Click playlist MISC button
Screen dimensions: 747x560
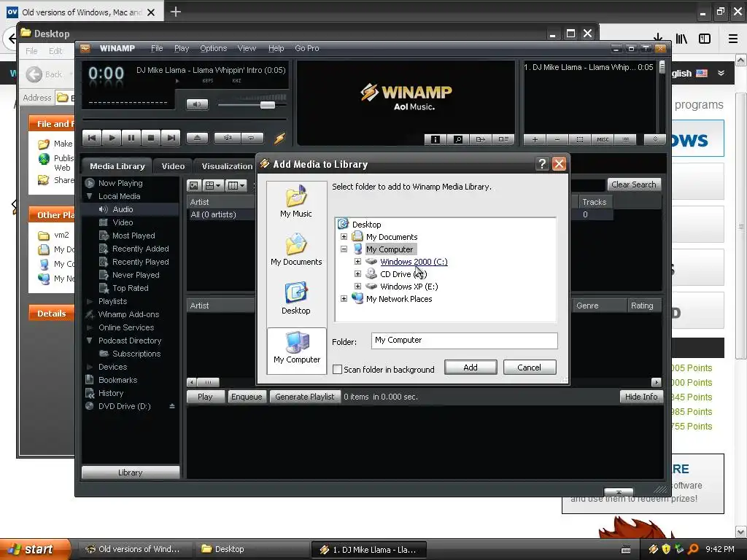[x=603, y=139]
